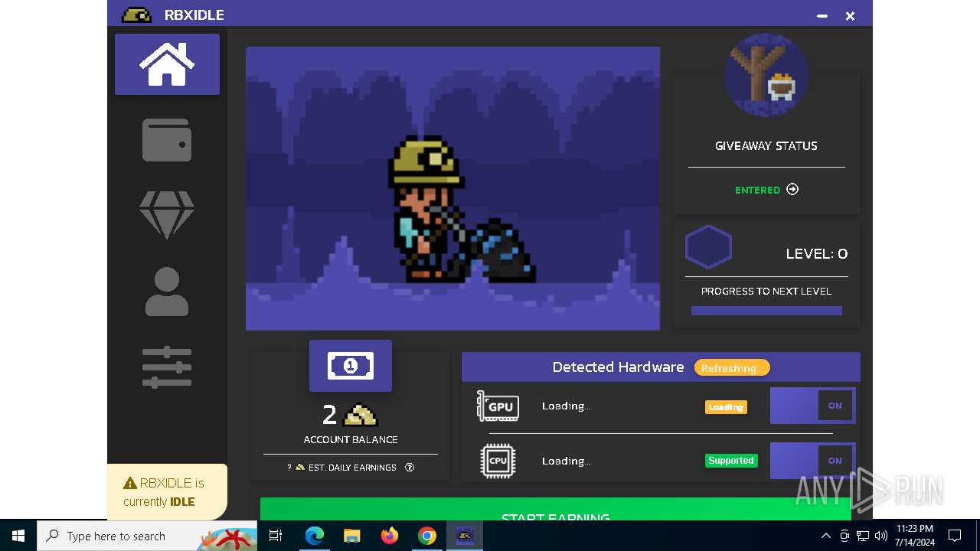Click the RBXIDLE is currently IDLE notice
This screenshot has height=551, width=980.
(167, 492)
